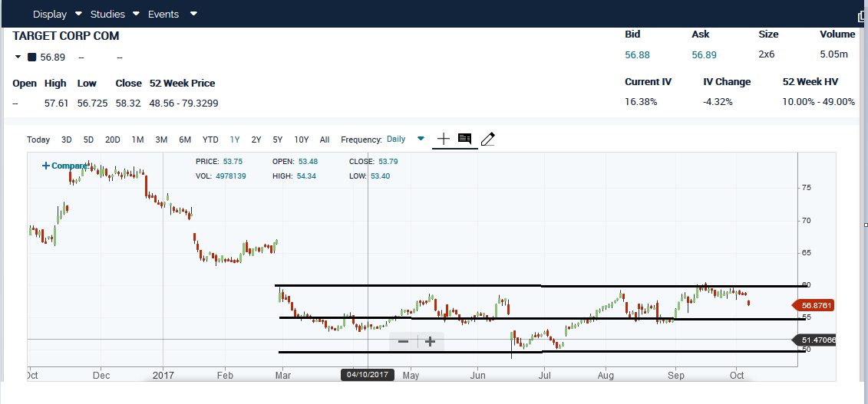Expand the symbol arrow beside 56.89

point(18,57)
